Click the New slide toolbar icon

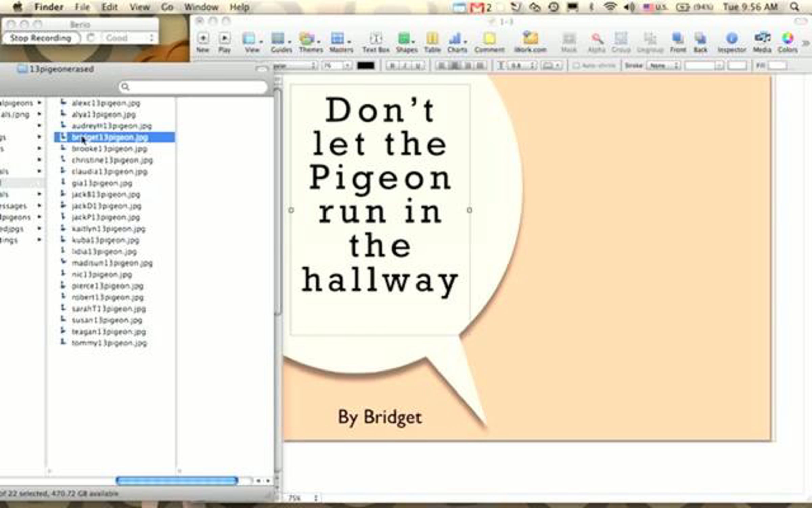[203, 38]
